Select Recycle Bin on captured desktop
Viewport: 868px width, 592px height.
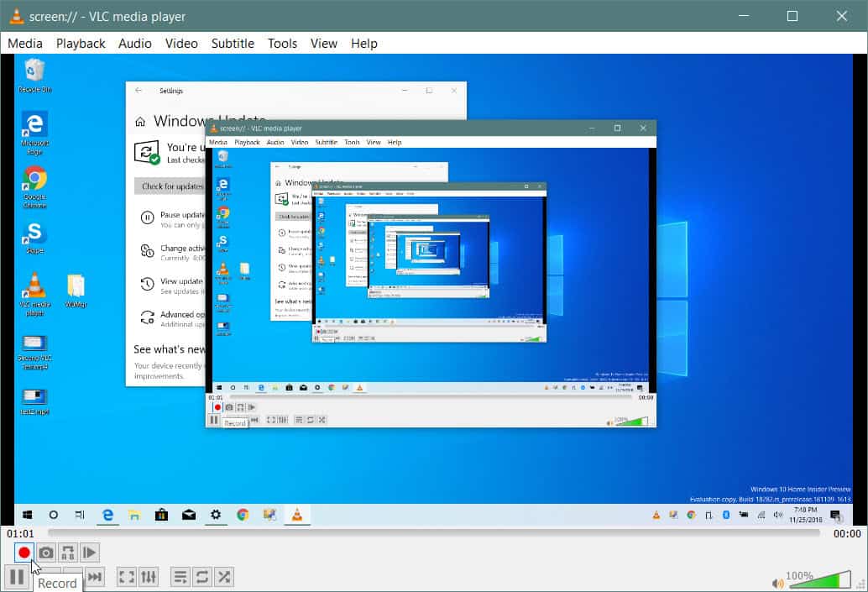[x=34, y=76]
